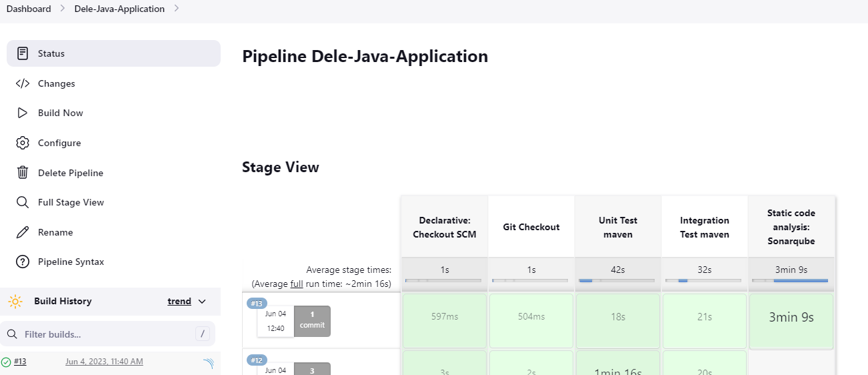868x375 pixels.
Task: Click the Configure gear icon
Action: (x=23, y=143)
